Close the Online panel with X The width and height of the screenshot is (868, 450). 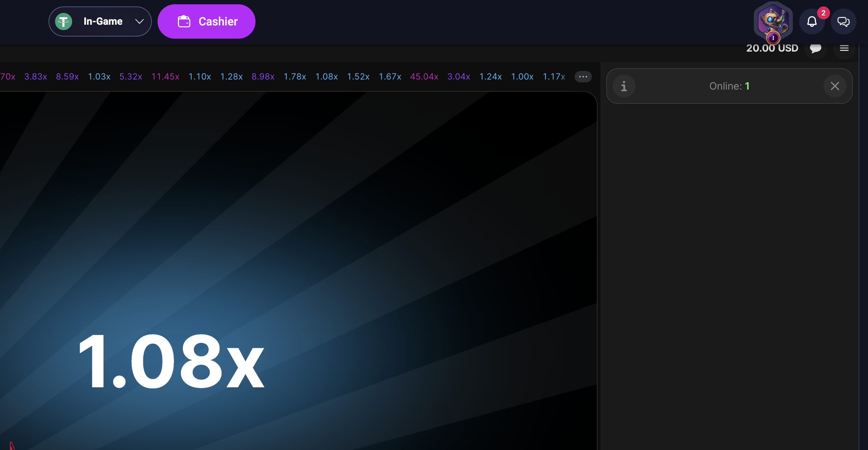coord(835,86)
